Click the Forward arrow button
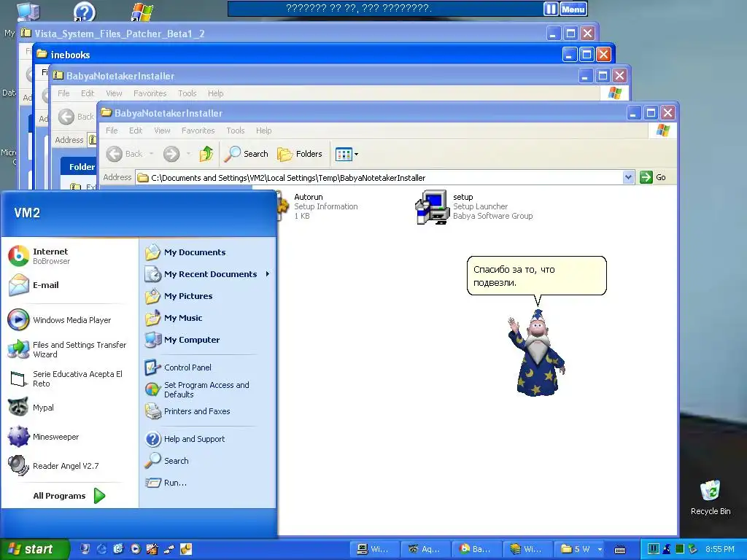 coord(171,154)
